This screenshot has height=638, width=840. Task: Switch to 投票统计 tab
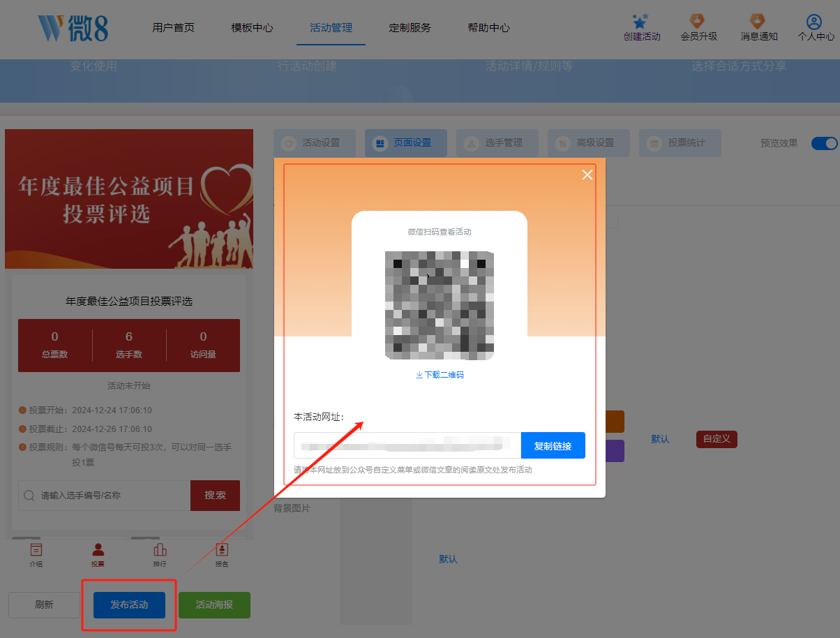[680, 143]
